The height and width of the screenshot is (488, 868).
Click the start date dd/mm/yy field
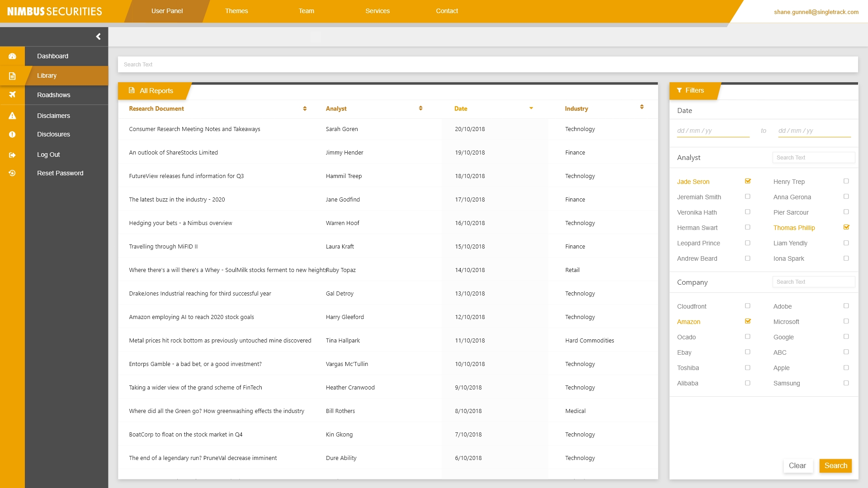click(x=712, y=131)
